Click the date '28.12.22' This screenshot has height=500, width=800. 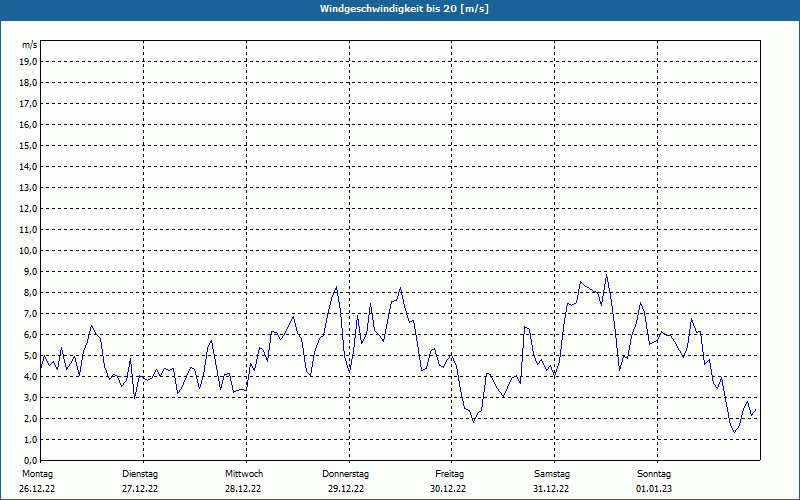(x=243, y=489)
